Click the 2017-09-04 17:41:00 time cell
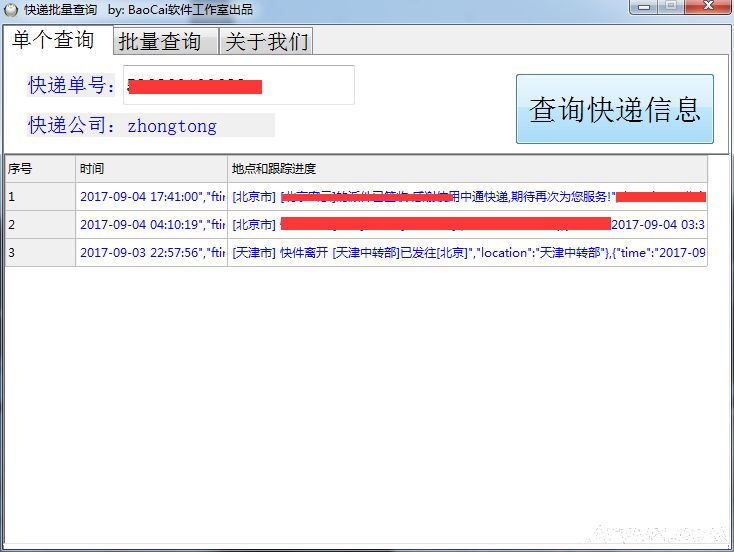The height and width of the screenshot is (552, 734). [151, 197]
